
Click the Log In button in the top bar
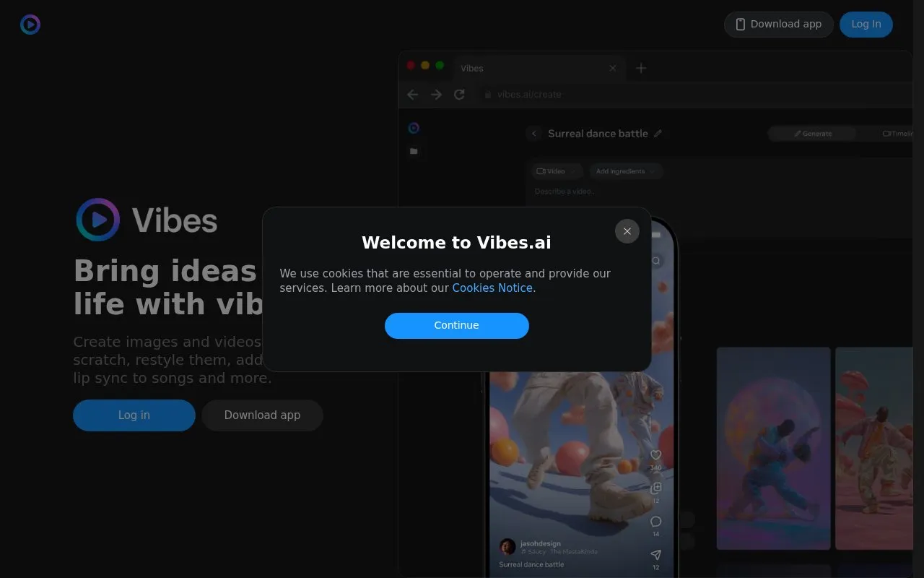(866, 25)
